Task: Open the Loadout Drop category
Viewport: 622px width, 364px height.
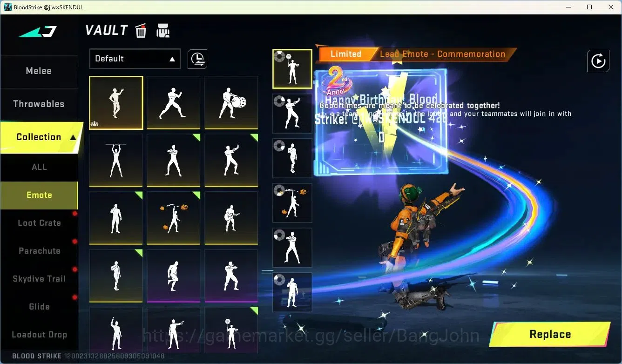Action: coord(39,335)
